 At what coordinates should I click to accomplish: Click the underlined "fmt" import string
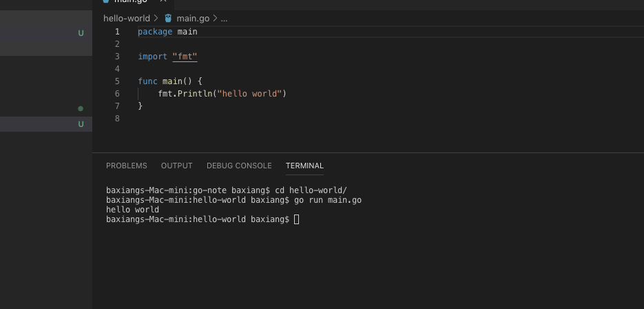(185, 57)
